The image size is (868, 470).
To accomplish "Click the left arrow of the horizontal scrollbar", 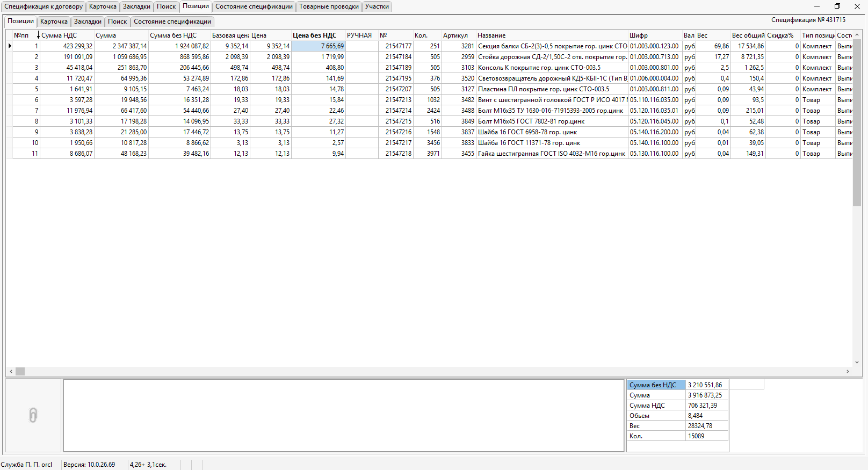I will (x=11, y=372).
